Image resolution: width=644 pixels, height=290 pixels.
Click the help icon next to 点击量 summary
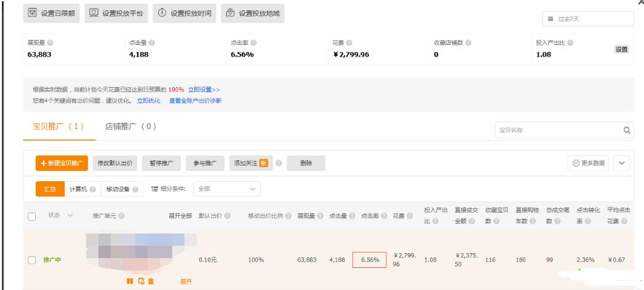pyautogui.click(x=152, y=42)
